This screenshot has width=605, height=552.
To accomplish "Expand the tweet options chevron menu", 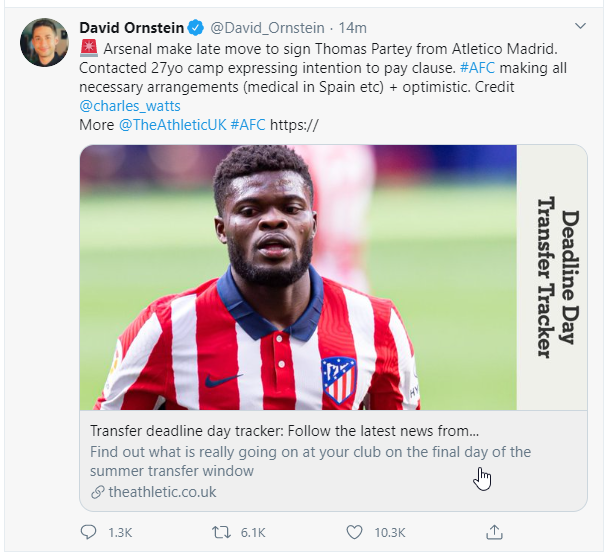I will click(x=580, y=26).
